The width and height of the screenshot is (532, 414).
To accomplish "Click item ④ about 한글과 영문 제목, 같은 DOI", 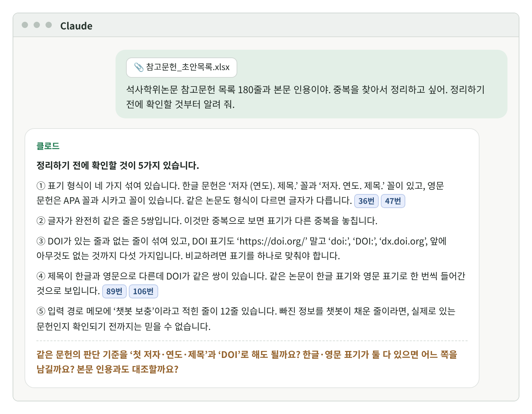I will click(x=251, y=284).
